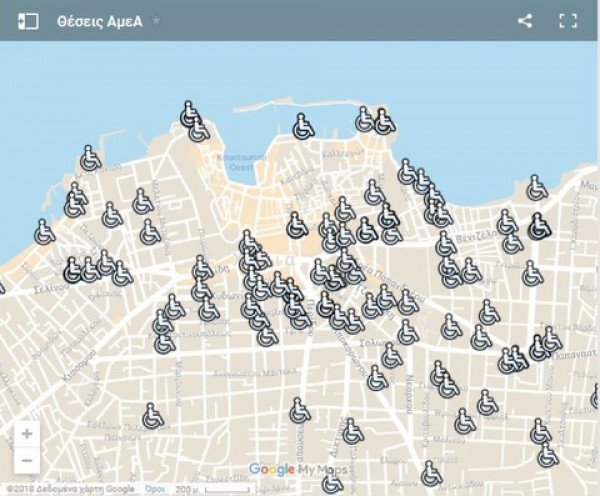Image resolution: width=600 pixels, height=496 pixels.
Task: Zoom in on the map
Action: click(x=26, y=434)
